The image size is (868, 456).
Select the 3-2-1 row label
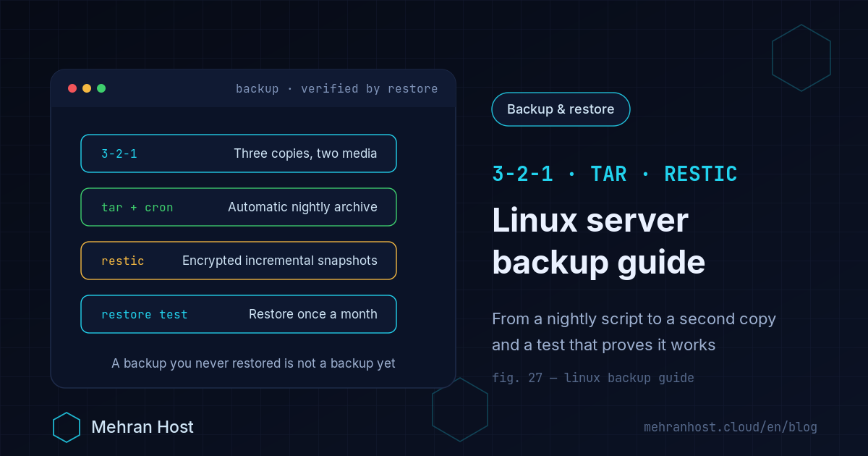pyautogui.click(x=119, y=153)
